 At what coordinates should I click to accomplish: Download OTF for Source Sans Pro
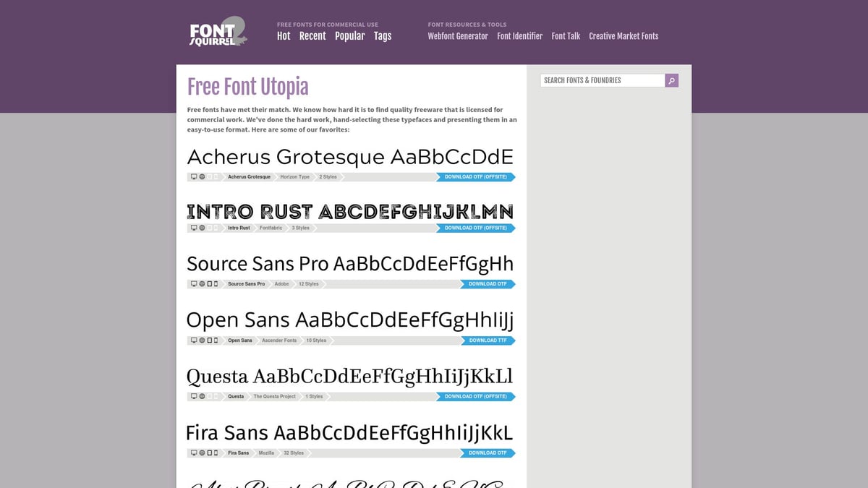pyautogui.click(x=488, y=284)
